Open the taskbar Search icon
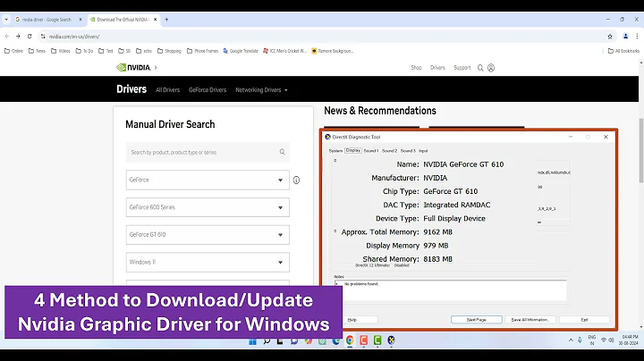Image resolution: width=644 pixels, height=361 pixels. tap(267, 340)
